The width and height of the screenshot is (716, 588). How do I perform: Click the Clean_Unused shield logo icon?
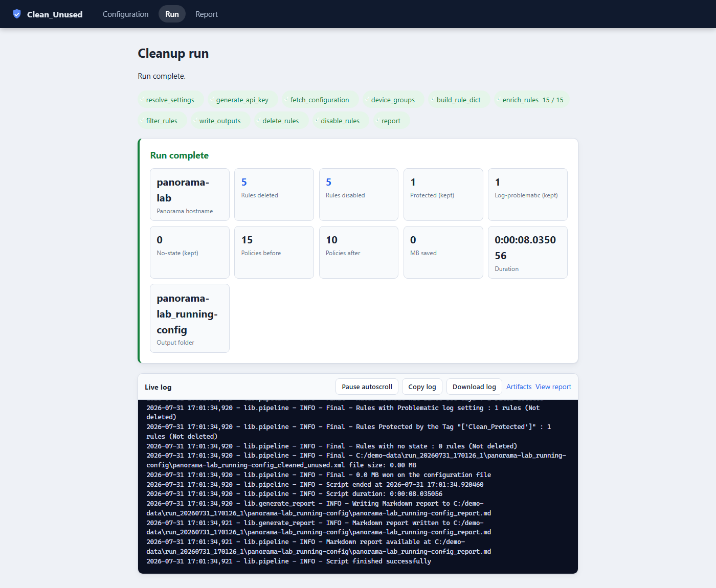pos(17,14)
